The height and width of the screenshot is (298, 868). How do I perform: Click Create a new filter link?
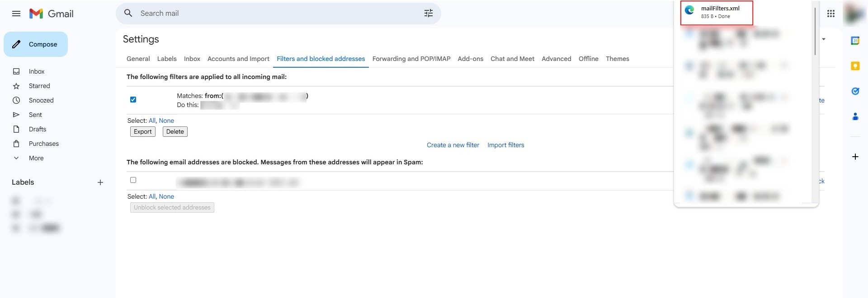tap(453, 145)
